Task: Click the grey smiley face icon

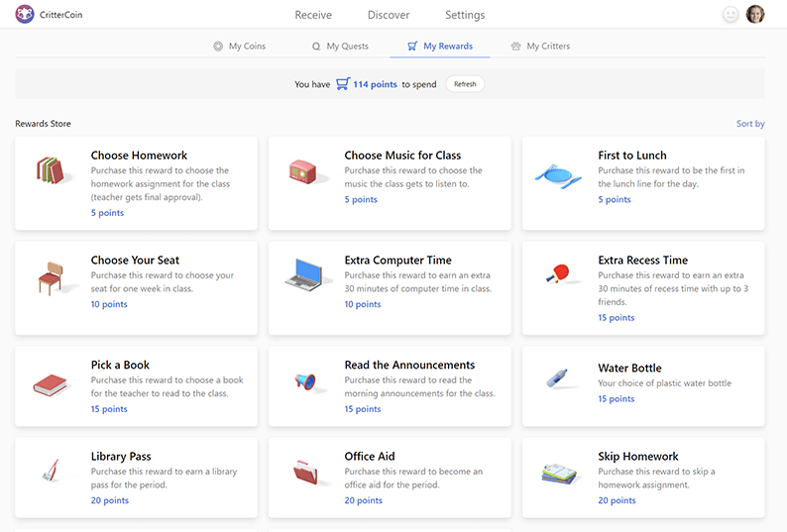Action: click(x=731, y=15)
